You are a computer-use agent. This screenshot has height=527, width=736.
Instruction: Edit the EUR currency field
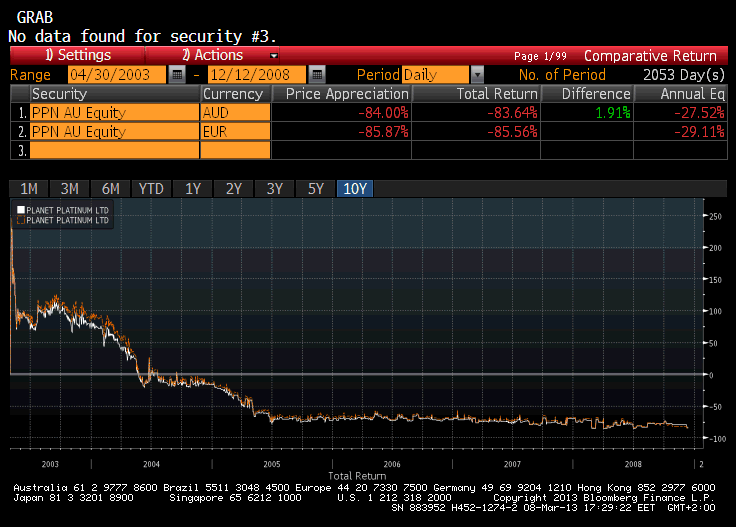(235, 131)
